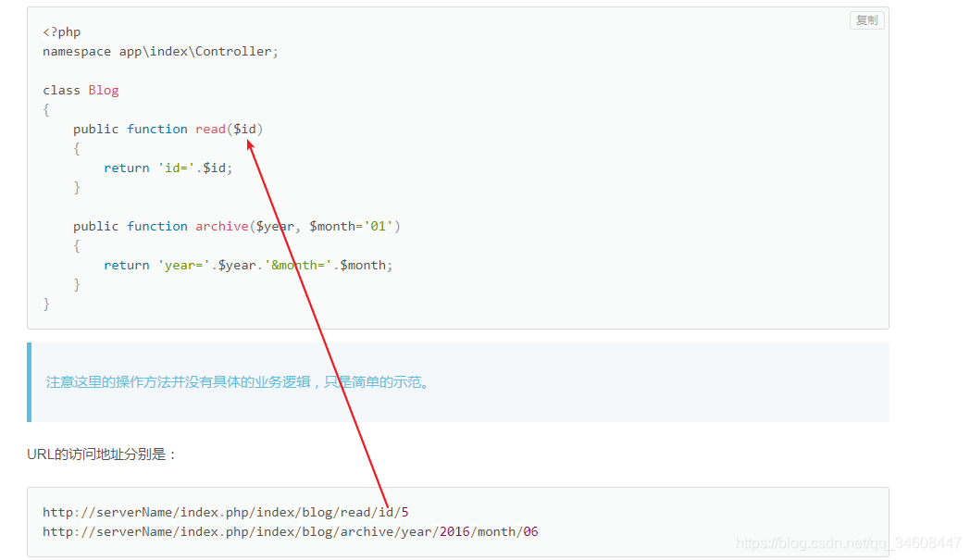
Task: Click the $id parameter in read()
Action: pos(244,129)
